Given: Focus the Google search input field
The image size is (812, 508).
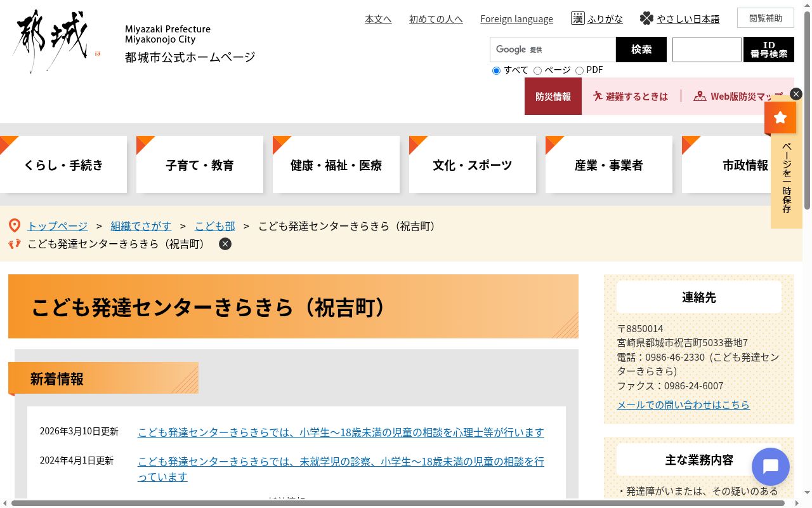Looking at the screenshot, I should click(x=553, y=50).
